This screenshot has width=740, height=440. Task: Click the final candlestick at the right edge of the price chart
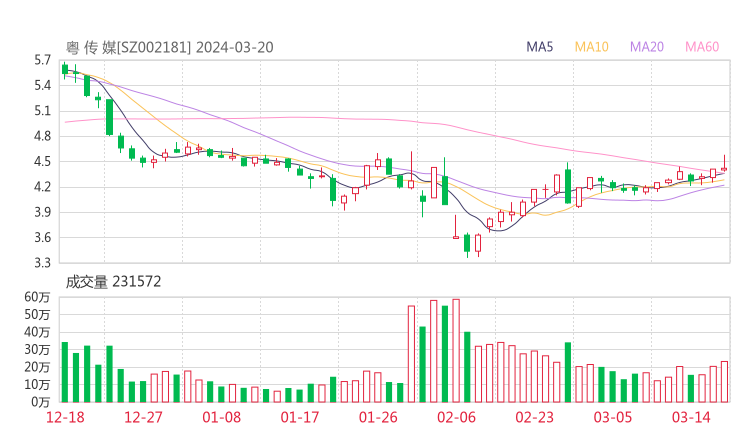pyautogui.click(x=724, y=165)
